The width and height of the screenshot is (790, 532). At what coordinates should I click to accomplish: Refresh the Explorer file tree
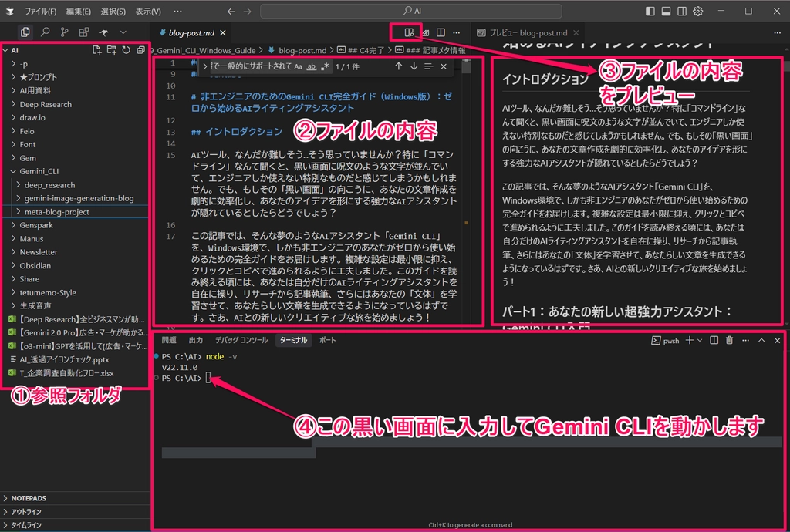coord(126,50)
